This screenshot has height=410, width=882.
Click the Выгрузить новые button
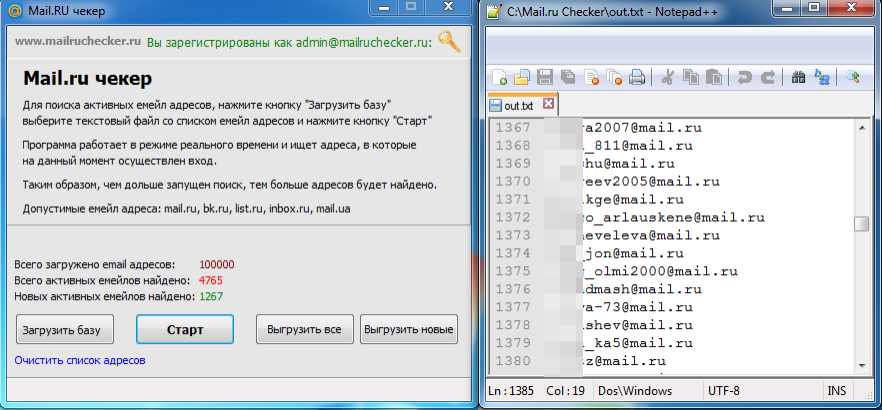tap(409, 329)
